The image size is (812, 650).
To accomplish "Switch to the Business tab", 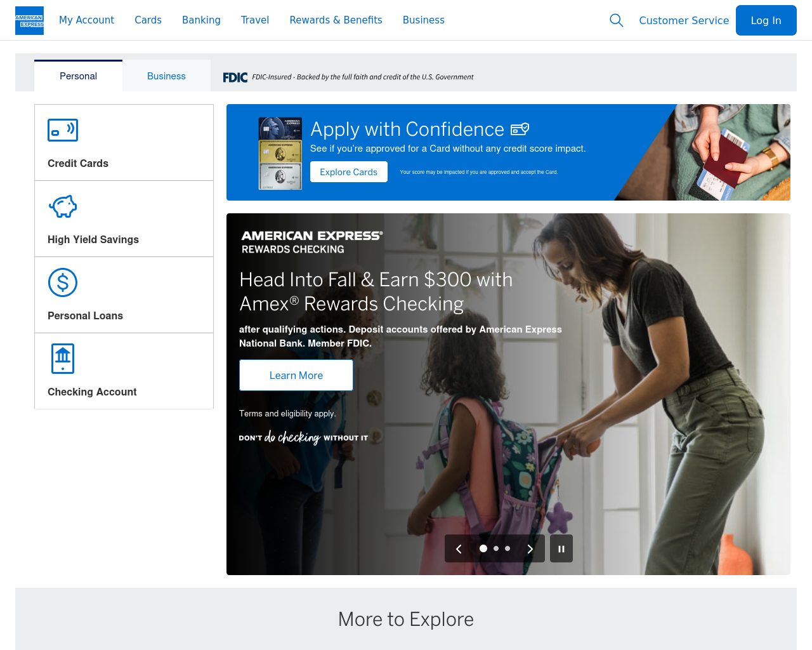I will (x=166, y=76).
